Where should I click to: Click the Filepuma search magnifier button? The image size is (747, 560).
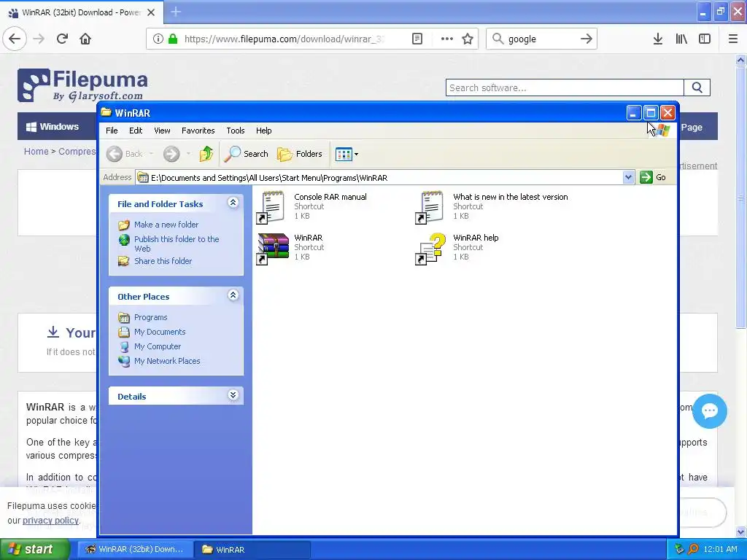[697, 87]
